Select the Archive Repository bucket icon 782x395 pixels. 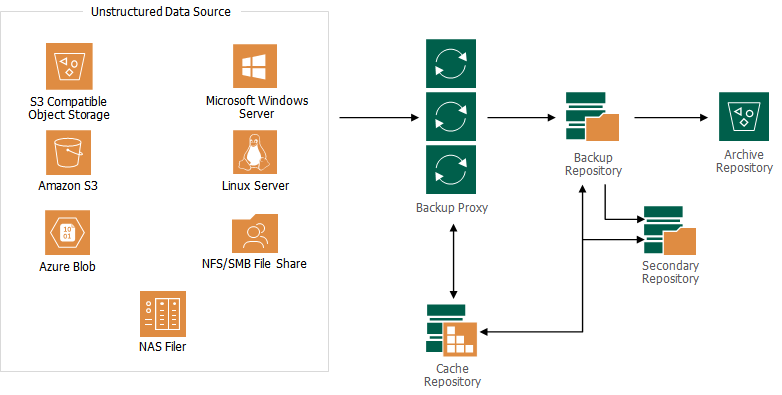pyautogui.click(x=744, y=116)
